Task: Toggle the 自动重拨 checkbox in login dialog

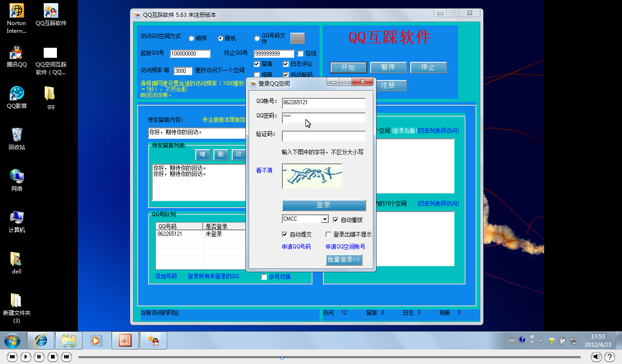Action: 336,220
